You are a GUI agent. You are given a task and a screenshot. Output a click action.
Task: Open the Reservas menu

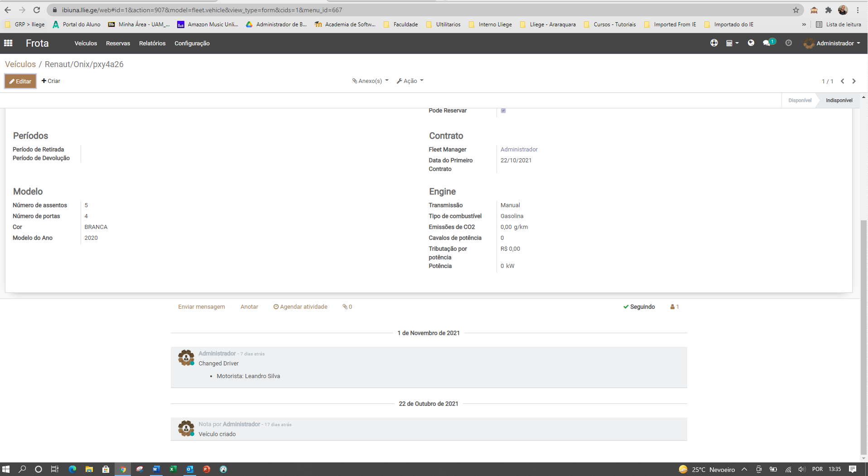pos(118,44)
